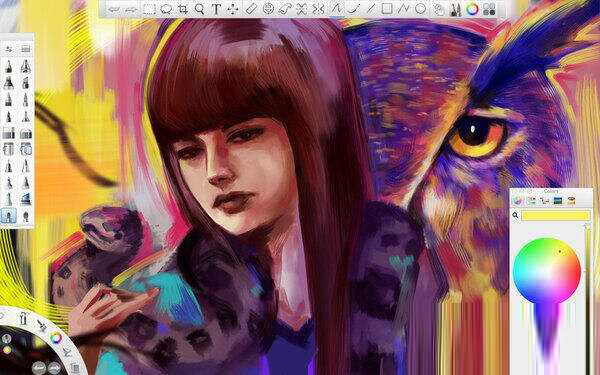The width and height of the screenshot is (600, 375).
Task: Select the straight Line draw tool
Action: (x=370, y=9)
